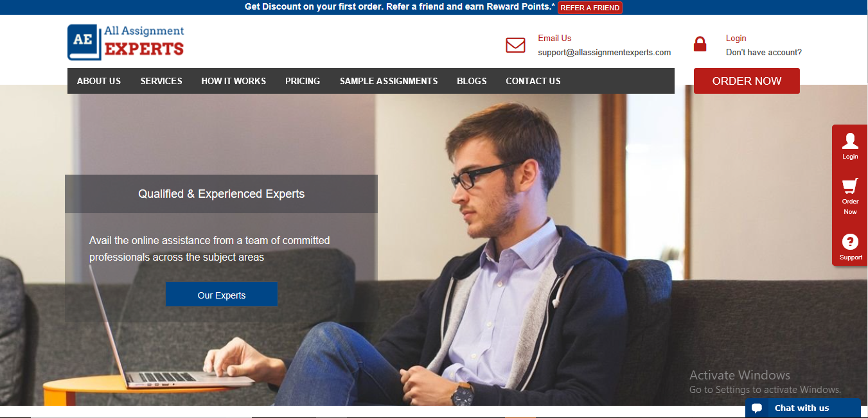This screenshot has width=868, height=418.
Task: Open the Services menu item
Action: 161,81
